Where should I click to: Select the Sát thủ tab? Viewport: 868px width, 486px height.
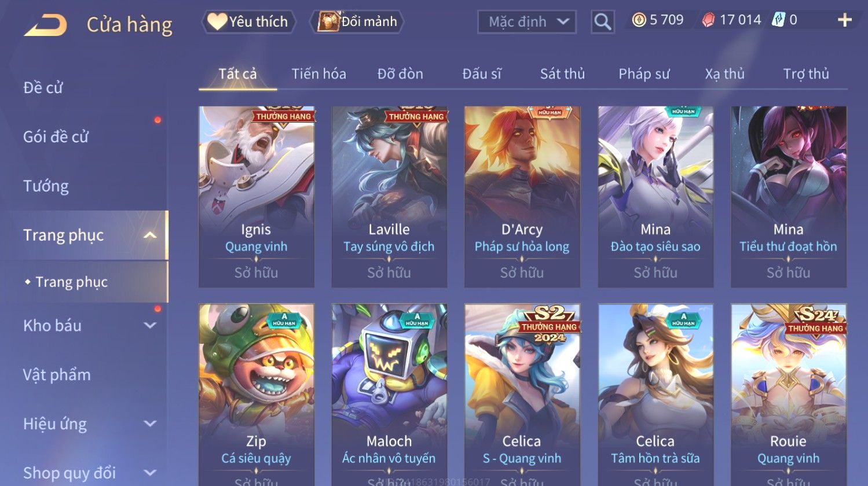pyautogui.click(x=562, y=74)
